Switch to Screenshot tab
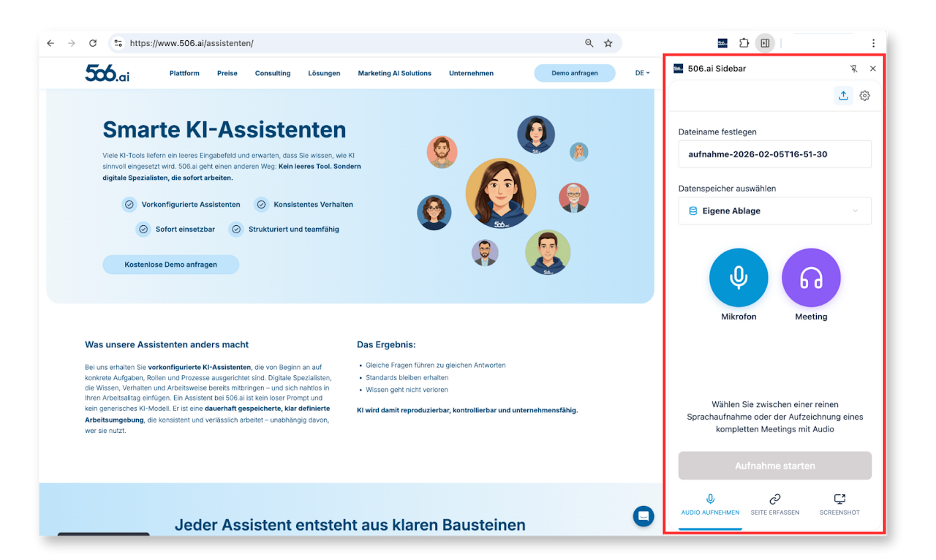The width and height of the screenshot is (936, 560). (x=839, y=505)
